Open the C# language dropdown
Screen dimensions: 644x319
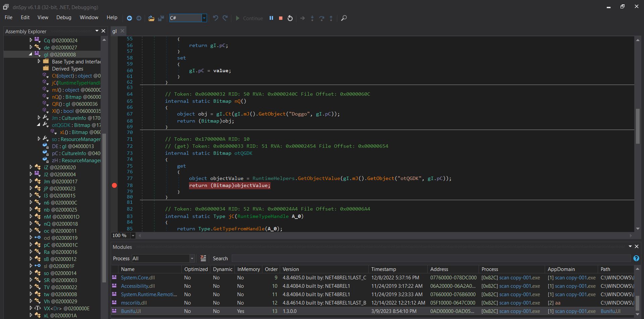point(204,18)
